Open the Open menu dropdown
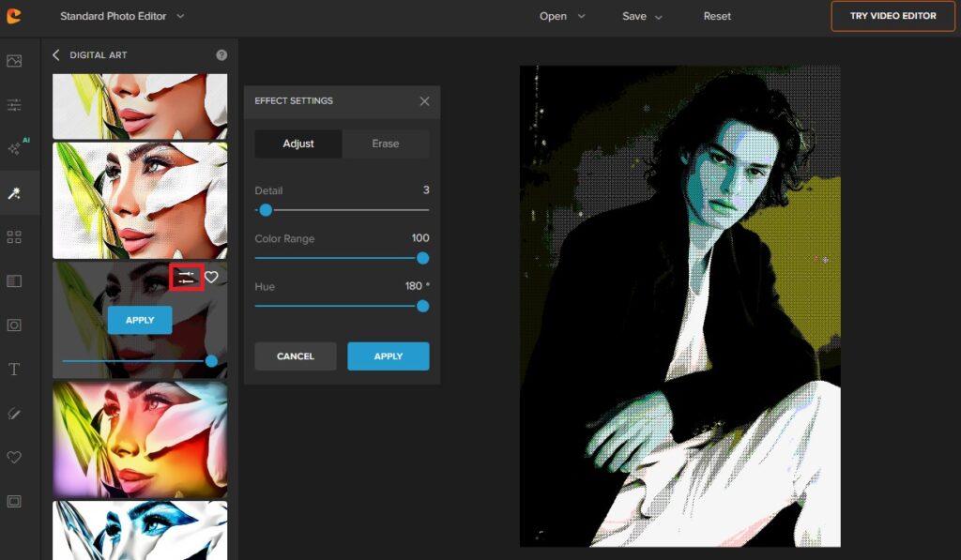Image resolution: width=961 pixels, height=560 pixels. tap(562, 17)
